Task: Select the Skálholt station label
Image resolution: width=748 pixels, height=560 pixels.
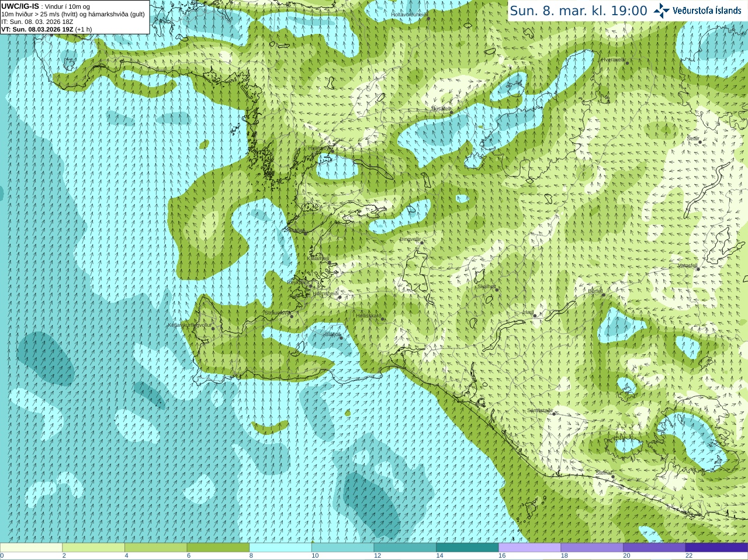Action: coord(487,286)
